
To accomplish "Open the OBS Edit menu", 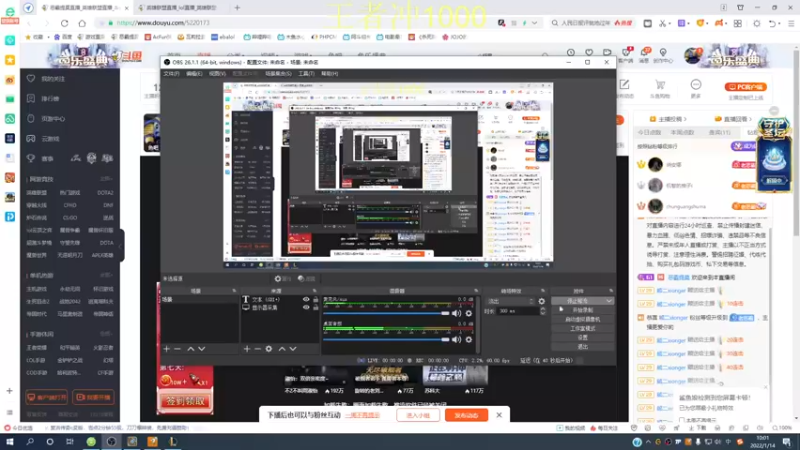I will [194, 73].
